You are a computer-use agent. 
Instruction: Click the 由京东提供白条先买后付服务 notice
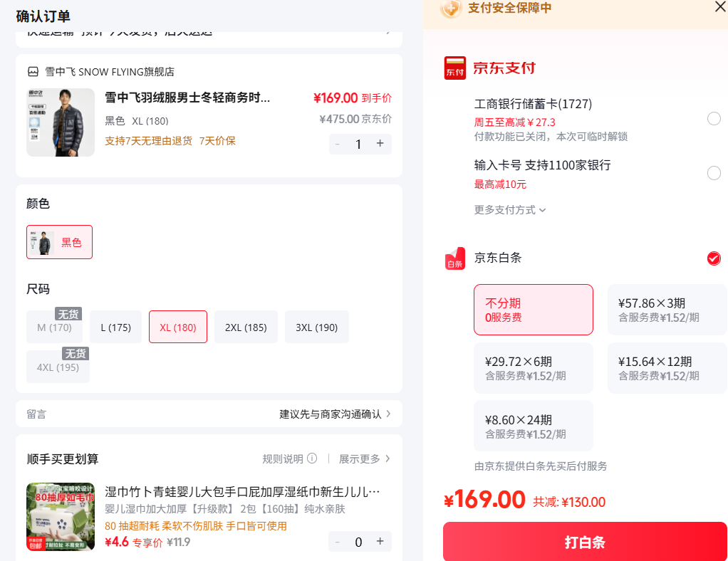coord(541,466)
